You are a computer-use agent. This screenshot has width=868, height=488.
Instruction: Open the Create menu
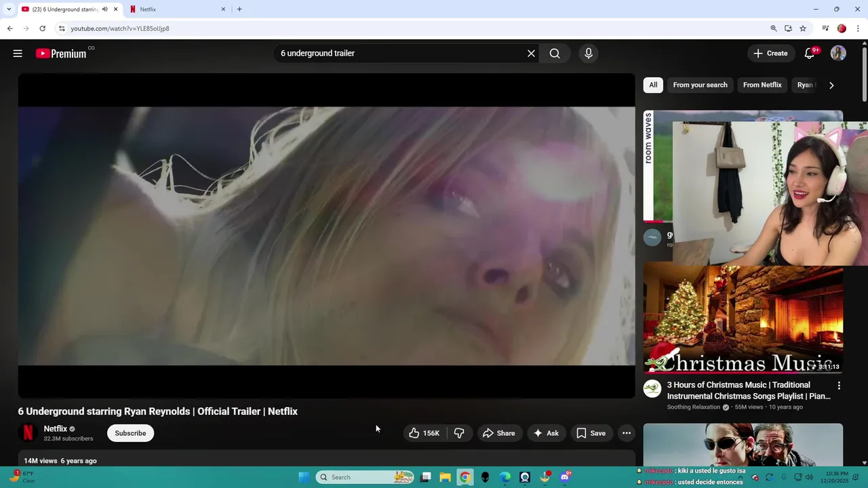(770, 54)
